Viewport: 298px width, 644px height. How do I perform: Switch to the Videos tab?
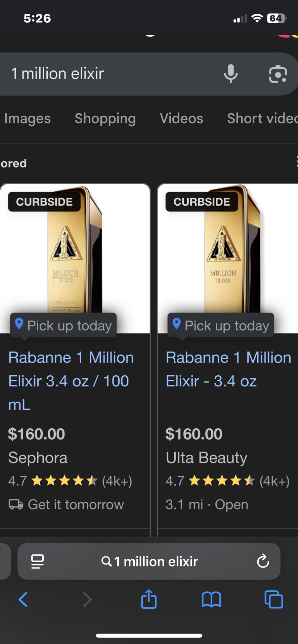[181, 118]
